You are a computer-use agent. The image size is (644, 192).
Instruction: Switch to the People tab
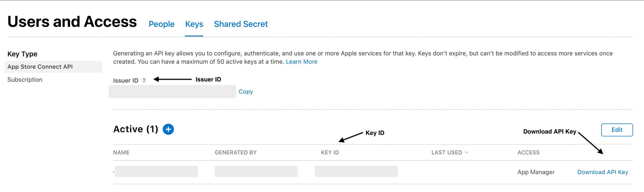click(x=161, y=24)
